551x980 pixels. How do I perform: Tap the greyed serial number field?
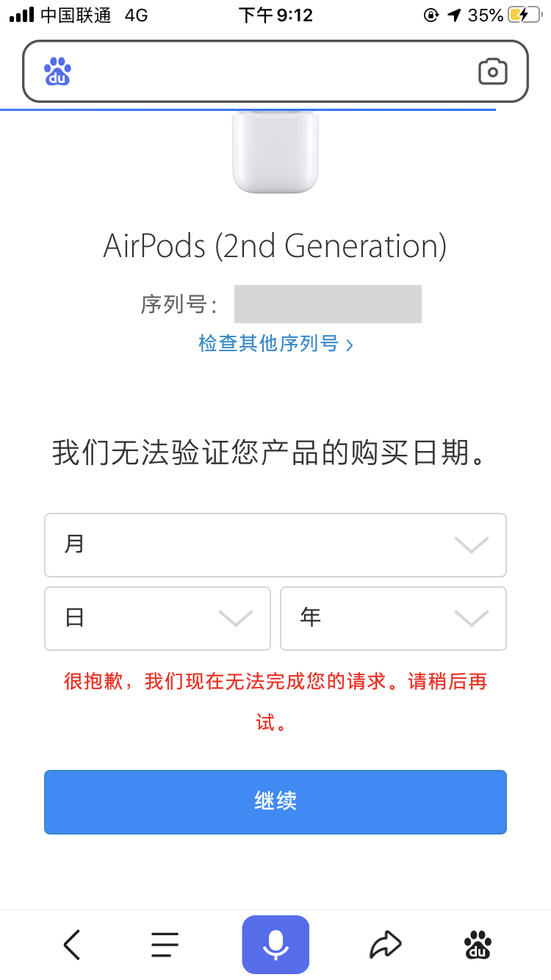click(328, 304)
